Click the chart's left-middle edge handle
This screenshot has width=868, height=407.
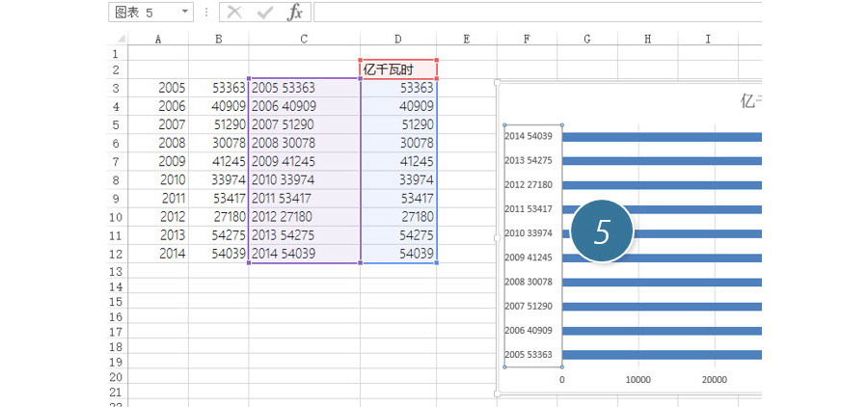coord(497,237)
